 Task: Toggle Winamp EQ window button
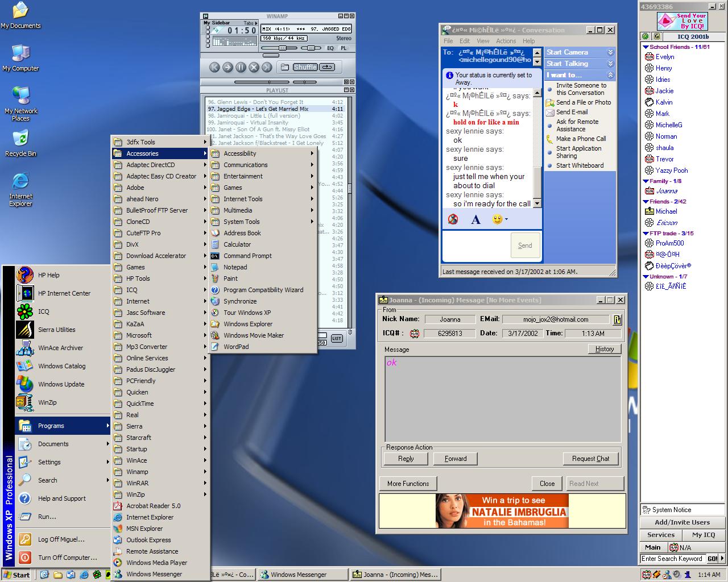click(x=330, y=48)
